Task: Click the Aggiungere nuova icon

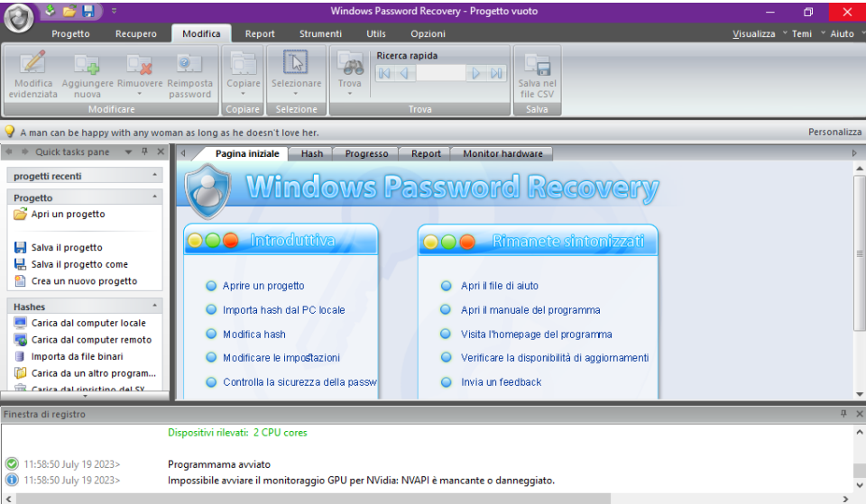Action: [x=88, y=64]
